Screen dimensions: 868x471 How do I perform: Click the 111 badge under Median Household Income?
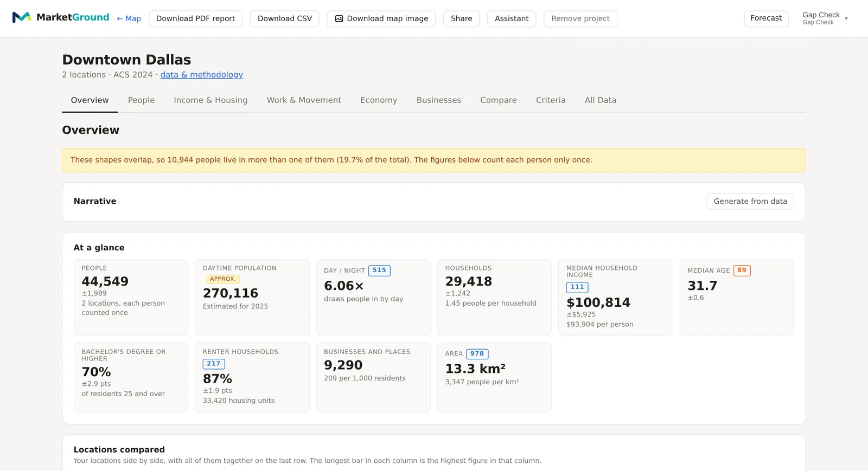(x=577, y=287)
